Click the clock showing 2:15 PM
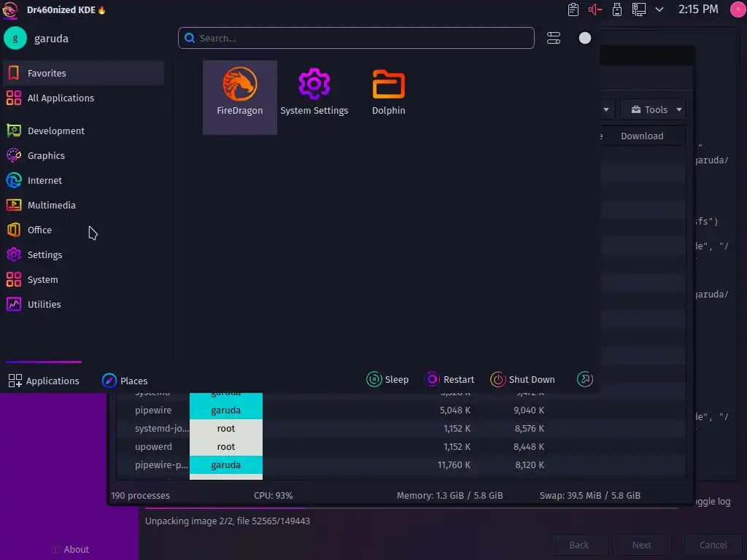The width and height of the screenshot is (747, 560). [698, 9]
